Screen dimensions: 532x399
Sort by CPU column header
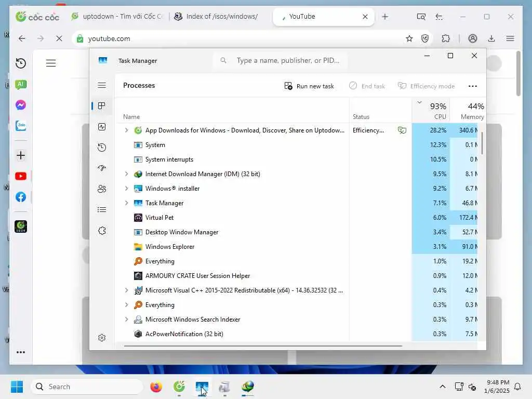(431, 111)
